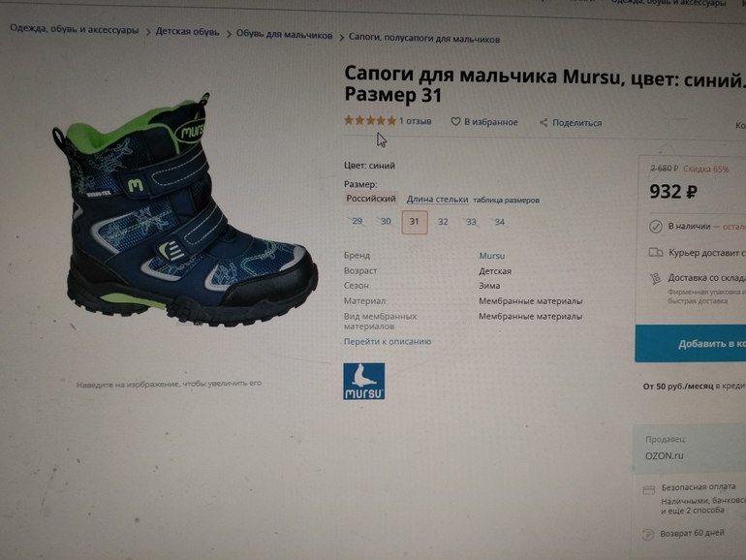Follow the Перейти к описанию link
The image size is (746, 560).
coord(388,342)
